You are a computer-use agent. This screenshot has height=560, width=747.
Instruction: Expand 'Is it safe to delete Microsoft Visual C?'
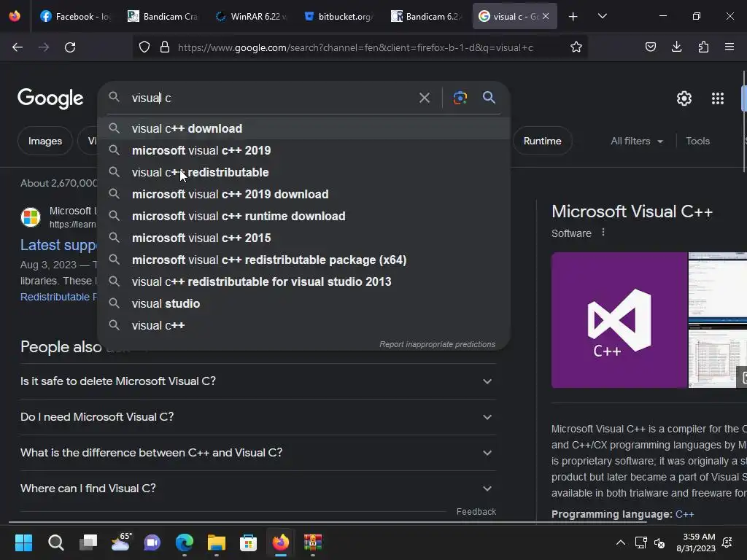pyautogui.click(x=258, y=381)
